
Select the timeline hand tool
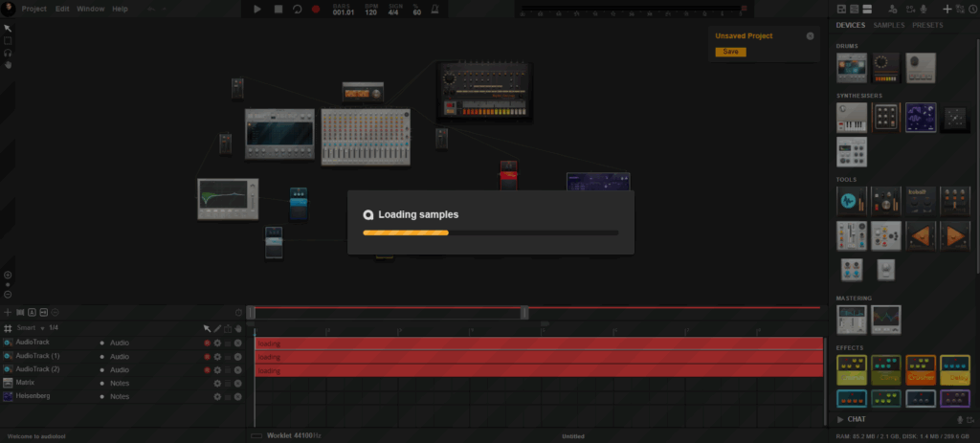[238, 328]
